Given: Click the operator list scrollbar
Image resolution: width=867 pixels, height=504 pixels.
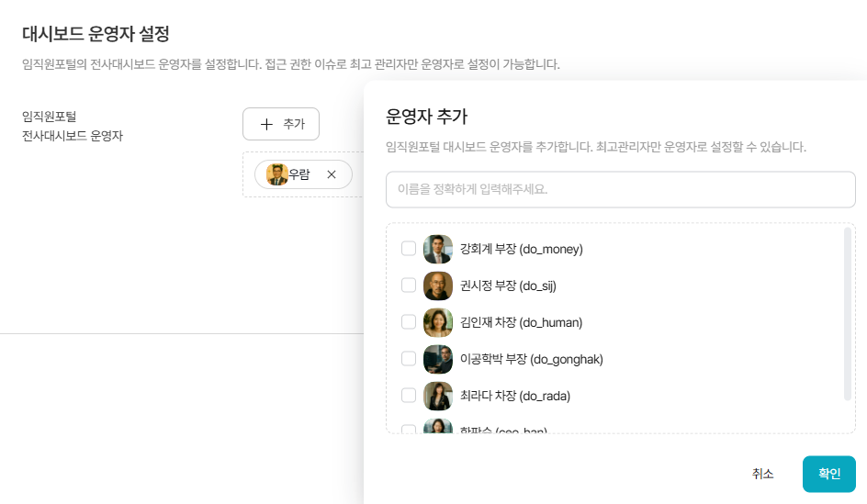Looking at the screenshot, I should (x=847, y=314).
